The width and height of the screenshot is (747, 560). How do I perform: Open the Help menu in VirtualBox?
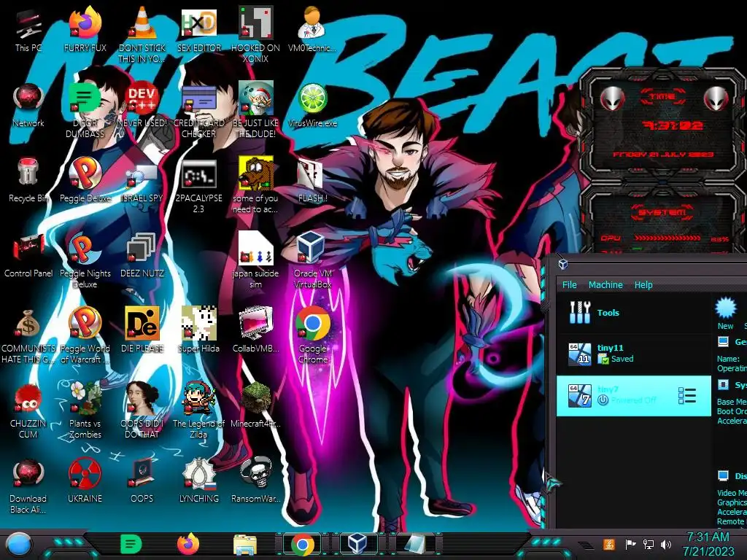point(643,285)
